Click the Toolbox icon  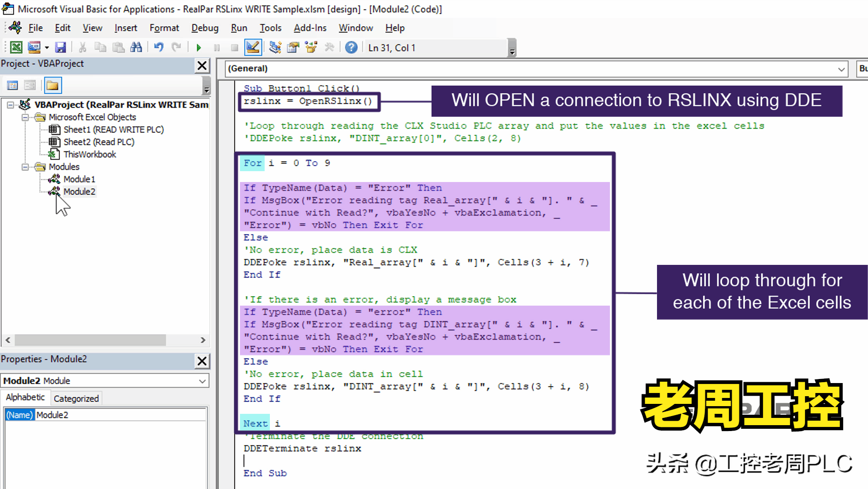(x=329, y=48)
